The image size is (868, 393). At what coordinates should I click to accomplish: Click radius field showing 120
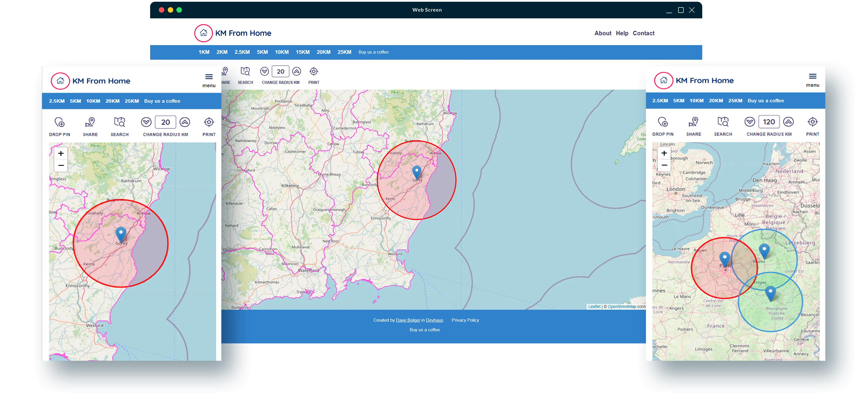768,122
